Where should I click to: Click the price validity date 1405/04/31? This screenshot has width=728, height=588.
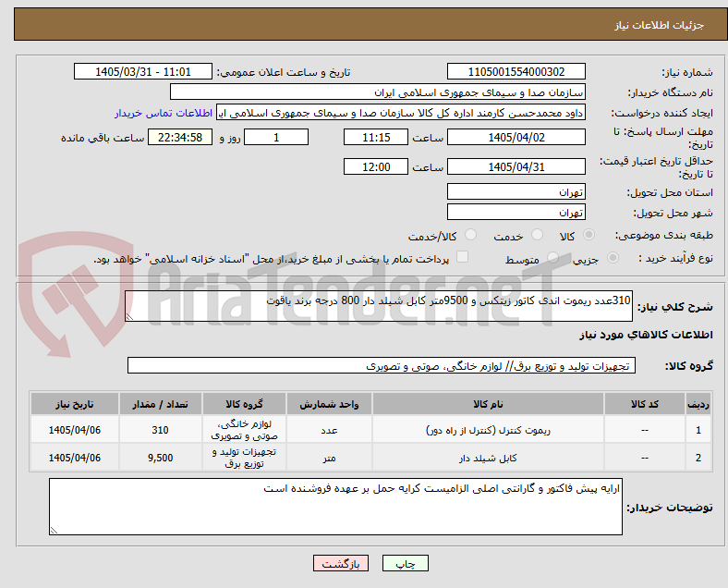pyautogui.click(x=516, y=166)
